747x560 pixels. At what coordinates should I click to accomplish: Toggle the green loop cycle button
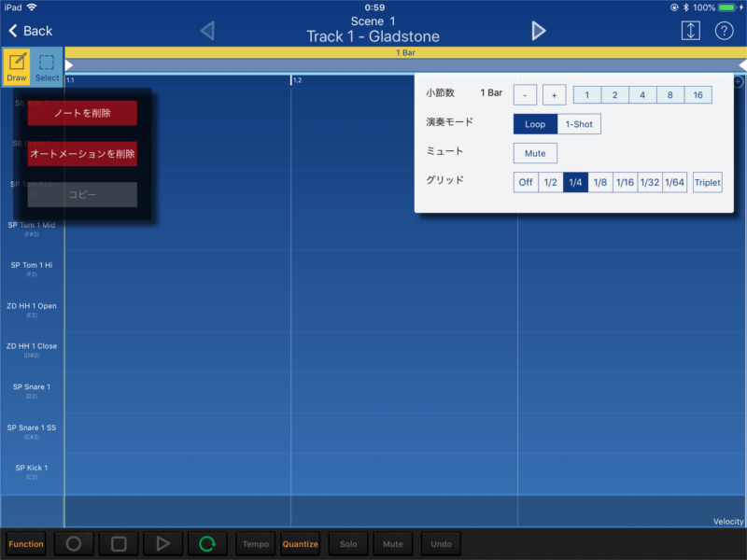click(x=207, y=544)
